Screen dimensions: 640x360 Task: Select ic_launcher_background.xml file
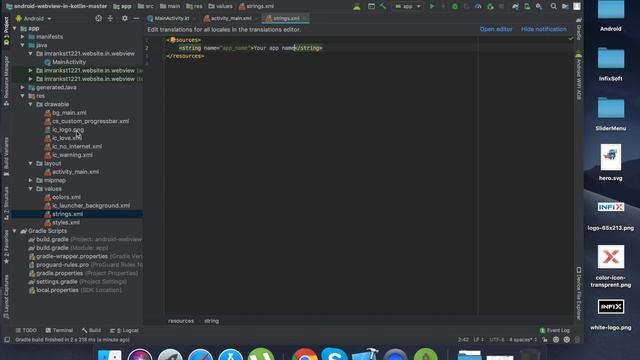[x=87, y=206]
